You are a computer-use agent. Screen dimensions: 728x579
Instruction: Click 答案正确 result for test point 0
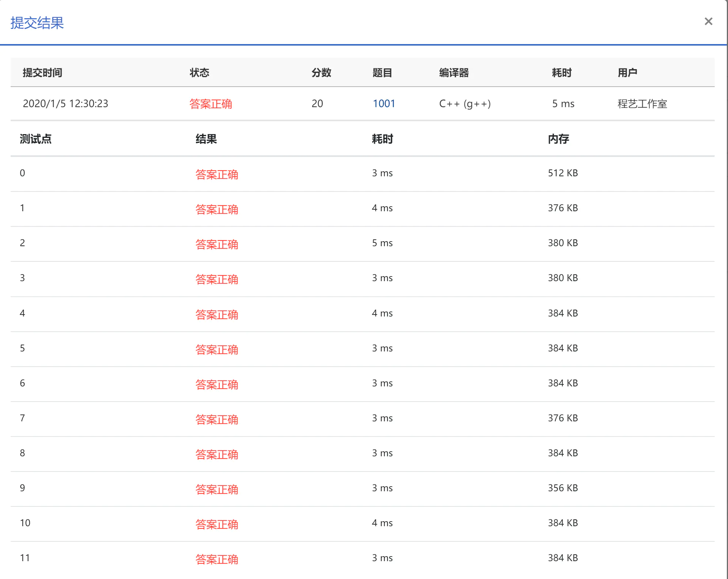click(x=217, y=174)
